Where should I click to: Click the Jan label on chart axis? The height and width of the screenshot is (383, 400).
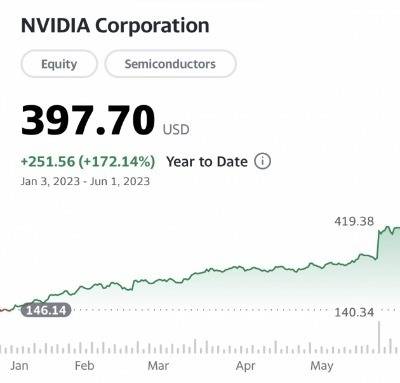pyautogui.click(x=19, y=366)
